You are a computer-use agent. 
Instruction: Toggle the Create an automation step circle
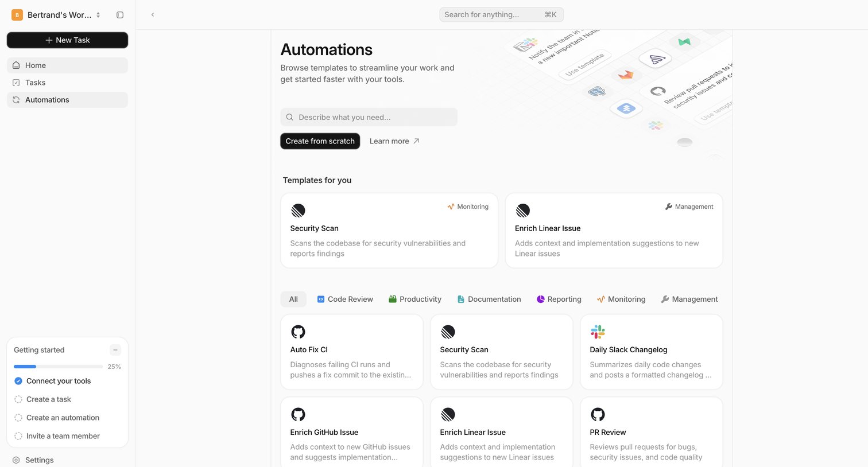click(x=18, y=418)
